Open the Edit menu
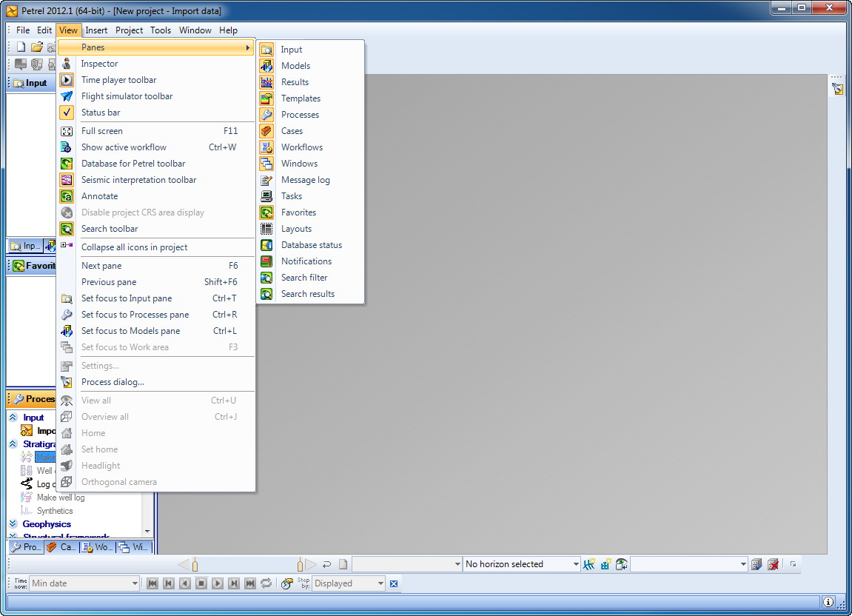852x616 pixels. pyautogui.click(x=44, y=30)
